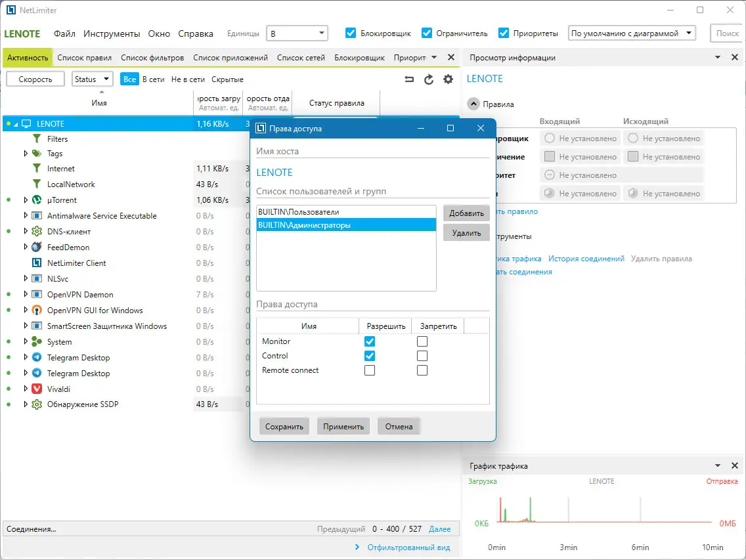Open the Status dropdown
The height and width of the screenshot is (560, 746).
coord(93,79)
